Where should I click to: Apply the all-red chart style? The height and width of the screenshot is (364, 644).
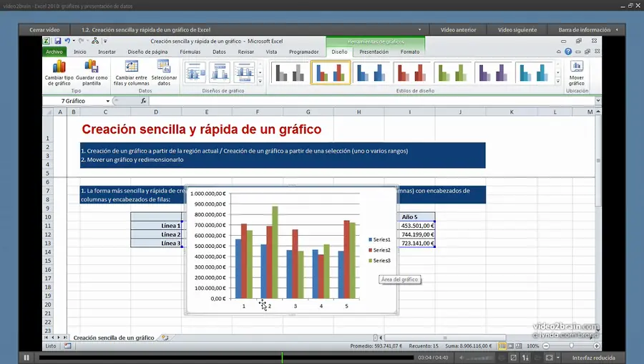412,73
